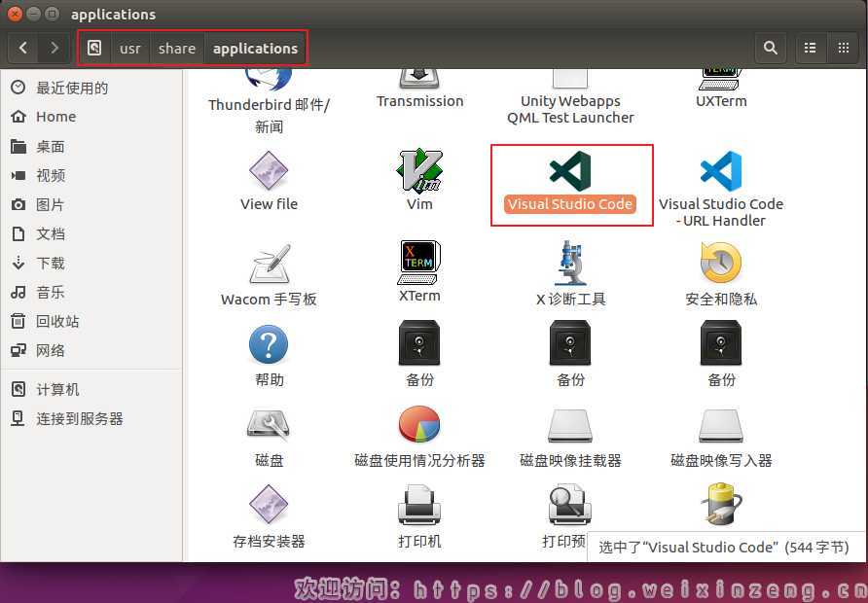Screen dimensions: 868x603
Task: Select the 存档安装器 icon
Action: (x=269, y=505)
